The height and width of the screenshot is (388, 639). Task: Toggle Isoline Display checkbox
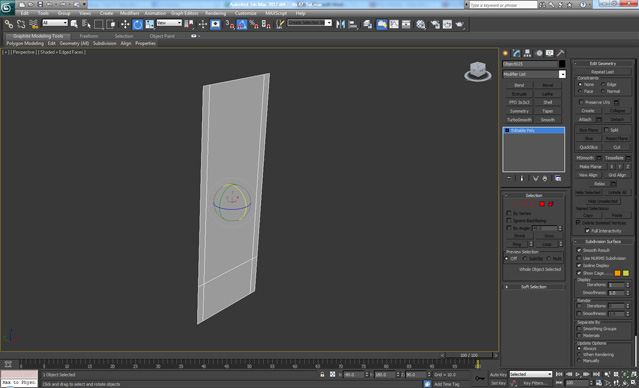pos(579,265)
